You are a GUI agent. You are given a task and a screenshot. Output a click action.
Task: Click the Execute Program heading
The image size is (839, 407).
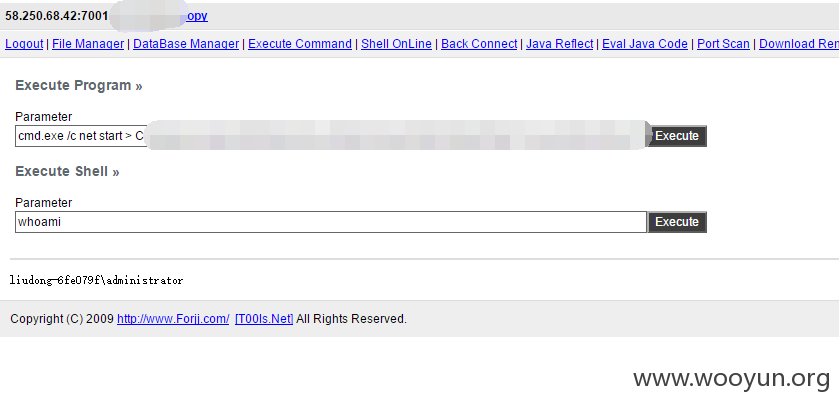[x=79, y=86]
